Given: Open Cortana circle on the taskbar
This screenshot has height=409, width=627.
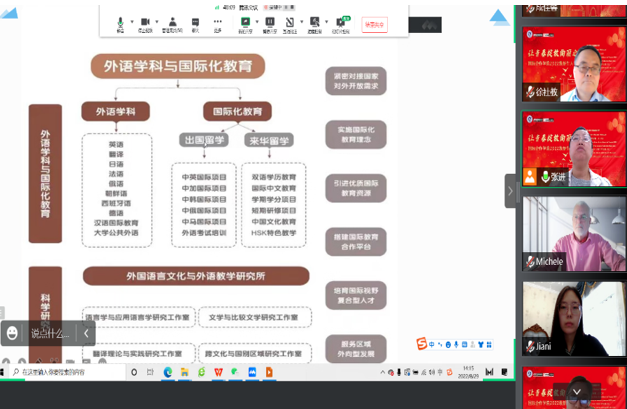Looking at the screenshot, I should 134,372.
